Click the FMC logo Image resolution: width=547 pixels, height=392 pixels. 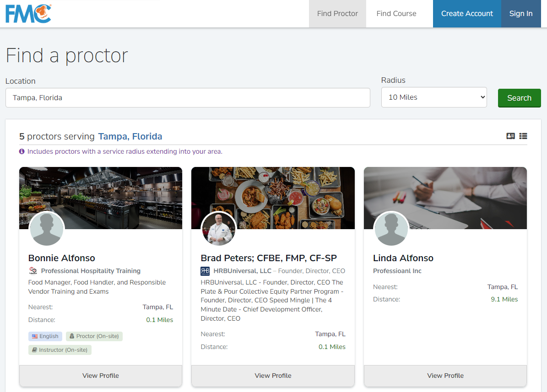coord(28,13)
